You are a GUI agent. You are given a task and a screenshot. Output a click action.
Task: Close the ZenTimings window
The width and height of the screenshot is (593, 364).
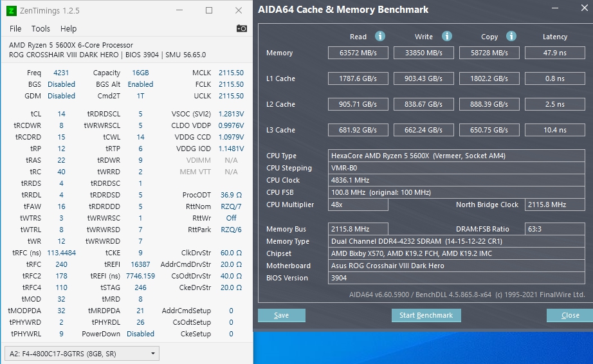[x=238, y=10]
